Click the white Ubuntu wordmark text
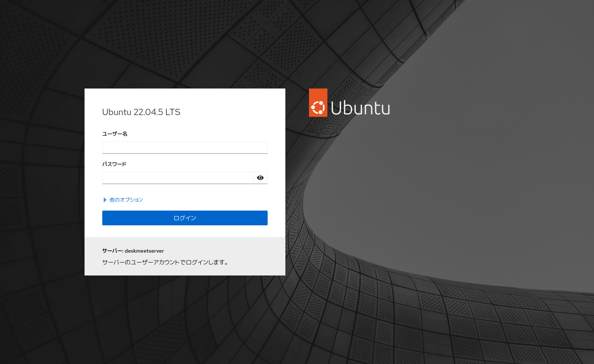Image resolution: width=594 pixels, height=364 pixels. click(360, 108)
